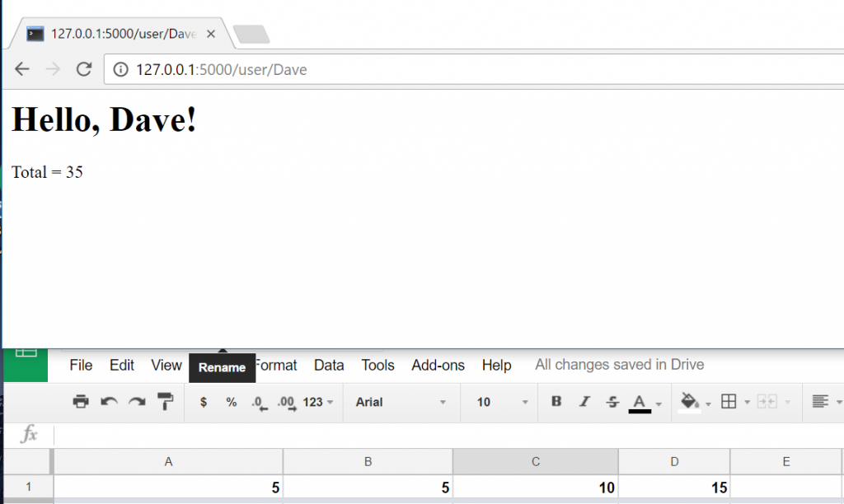The height and width of the screenshot is (504, 844).
Task: Open the File menu in Sheets
Action: [x=81, y=365]
